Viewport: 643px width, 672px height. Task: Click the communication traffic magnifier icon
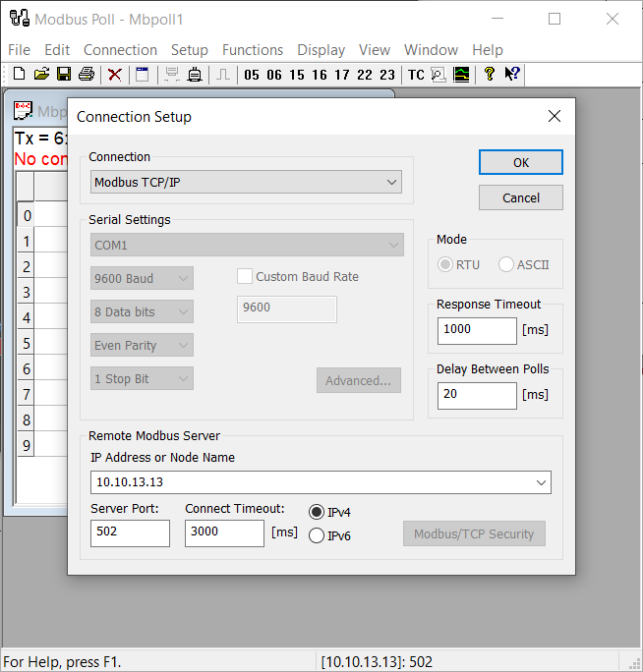[x=438, y=75]
